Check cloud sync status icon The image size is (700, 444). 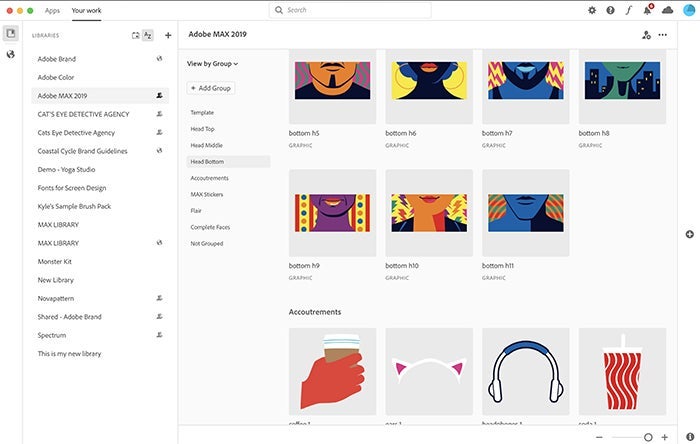point(667,10)
